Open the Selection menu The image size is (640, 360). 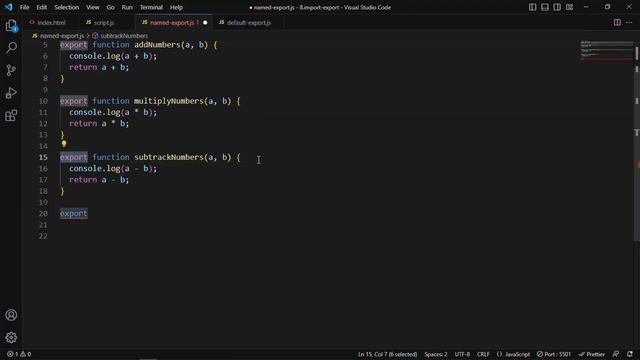point(67,7)
